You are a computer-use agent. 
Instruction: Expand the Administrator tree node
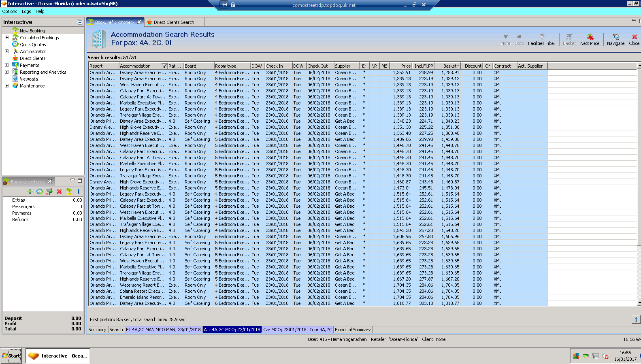click(6, 51)
